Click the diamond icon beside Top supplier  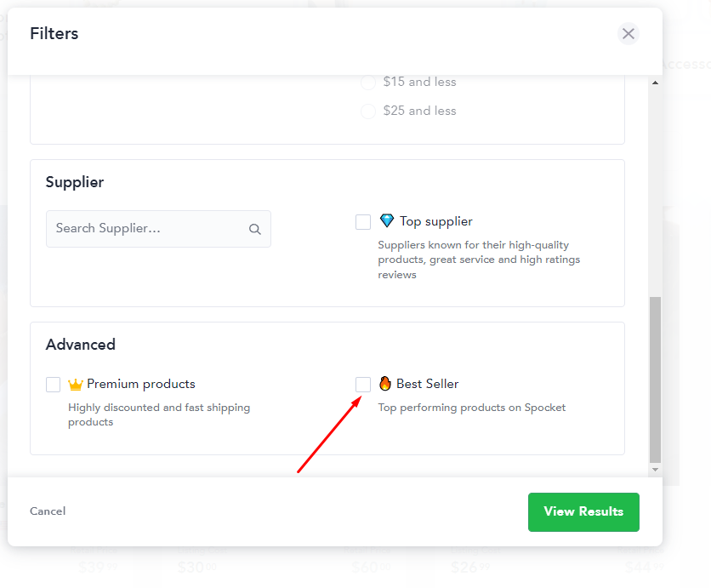387,221
